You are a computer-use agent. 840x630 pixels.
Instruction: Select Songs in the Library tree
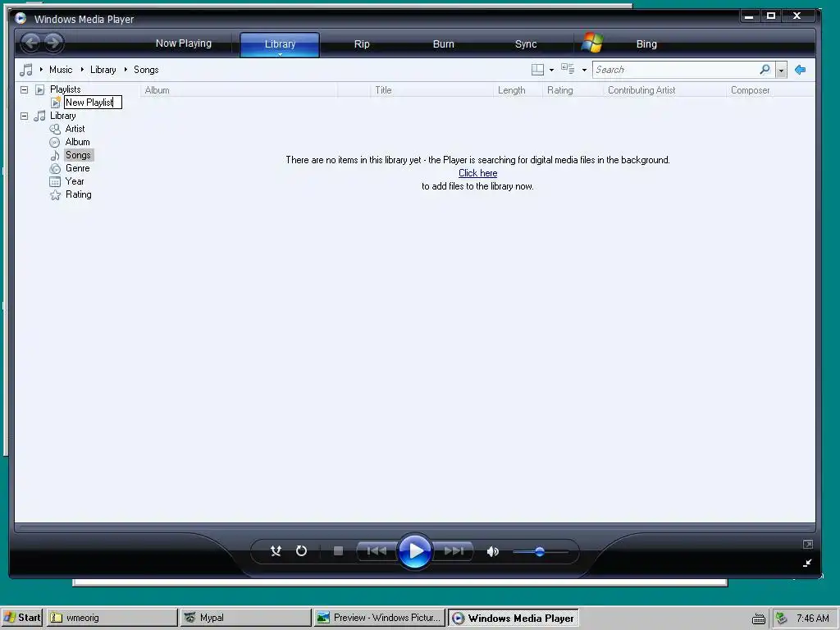78,155
